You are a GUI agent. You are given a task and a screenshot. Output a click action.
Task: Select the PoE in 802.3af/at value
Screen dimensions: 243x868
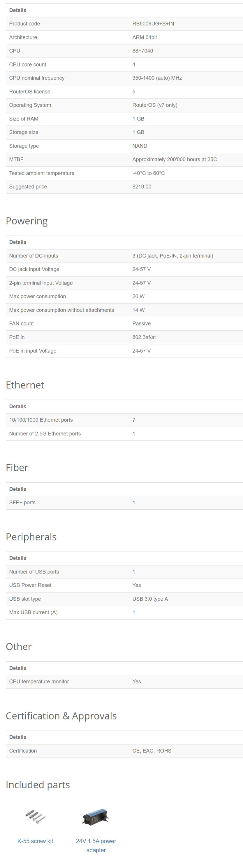tap(144, 337)
